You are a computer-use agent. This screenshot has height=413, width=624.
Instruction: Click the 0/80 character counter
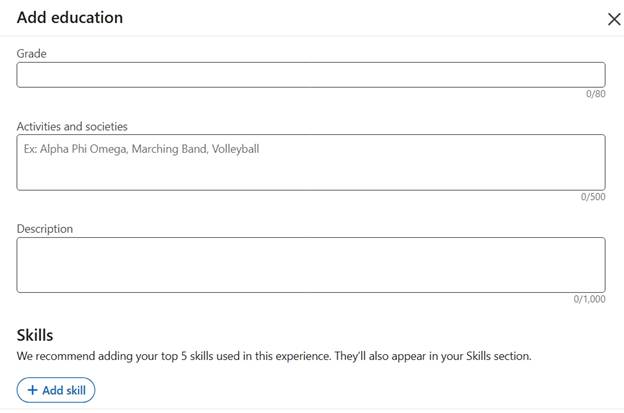(595, 94)
